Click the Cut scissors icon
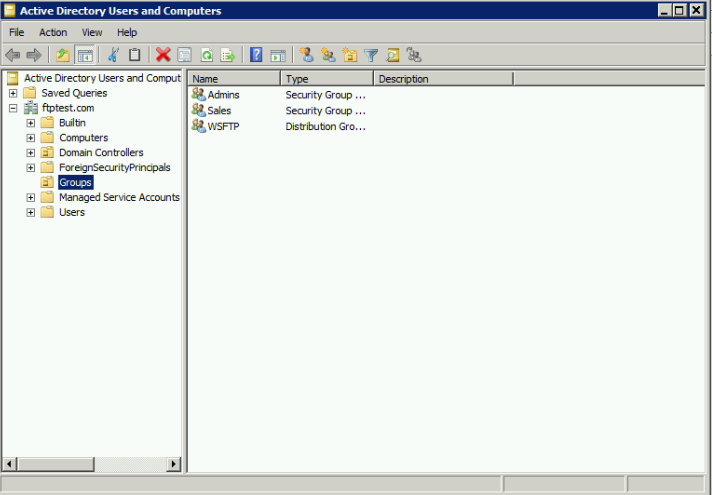The image size is (712, 495). pyautogui.click(x=113, y=55)
